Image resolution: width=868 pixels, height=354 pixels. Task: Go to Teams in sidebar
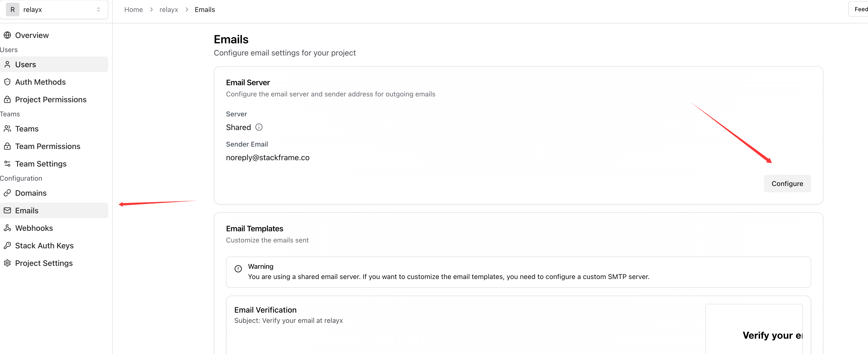click(x=27, y=129)
